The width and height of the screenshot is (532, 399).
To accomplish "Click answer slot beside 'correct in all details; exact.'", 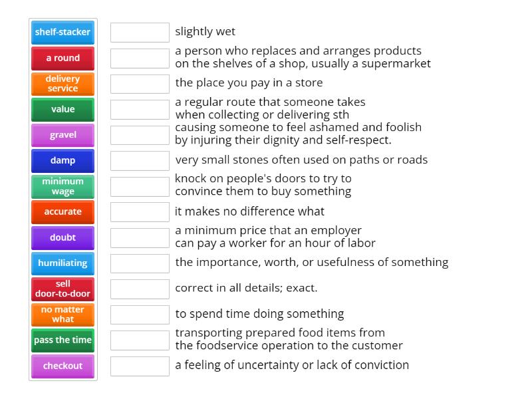I will (140, 289).
